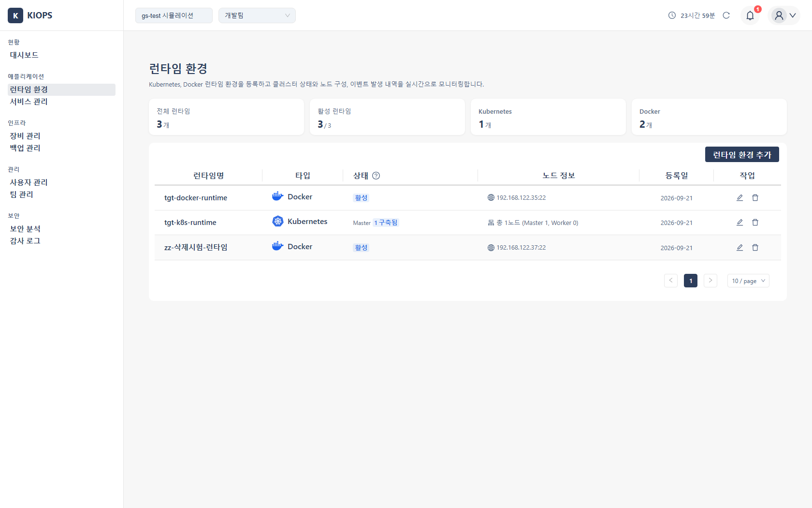Click the 런타임 환경 추가 button
Screen dimensions: 812x508
pos(742,154)
